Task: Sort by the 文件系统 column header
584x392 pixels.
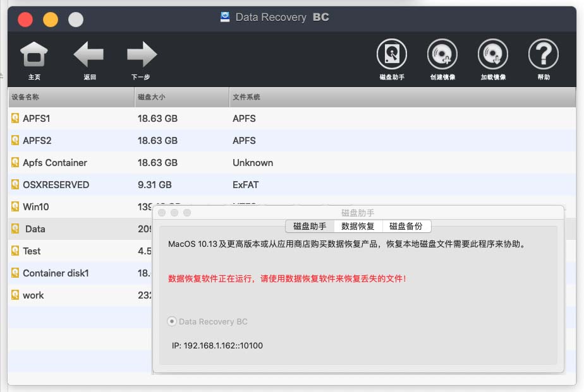Action: point(403,97)
